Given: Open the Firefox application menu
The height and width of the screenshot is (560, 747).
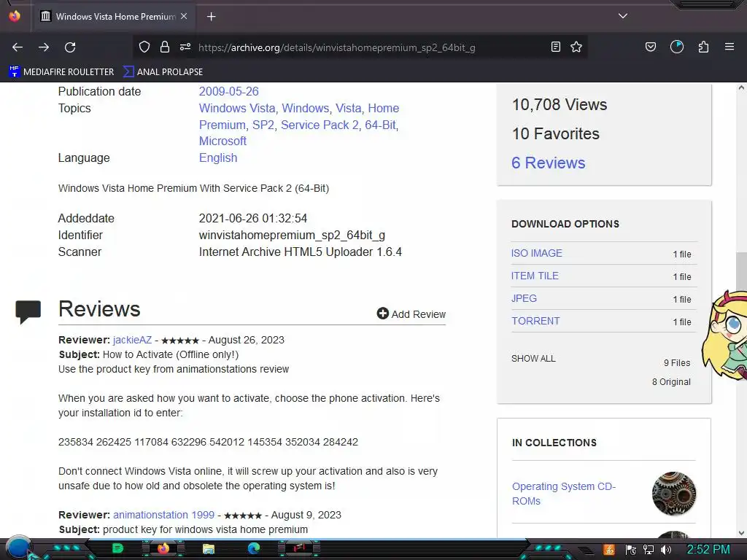Looking at the screenshot, I should [x=729, y=47].
